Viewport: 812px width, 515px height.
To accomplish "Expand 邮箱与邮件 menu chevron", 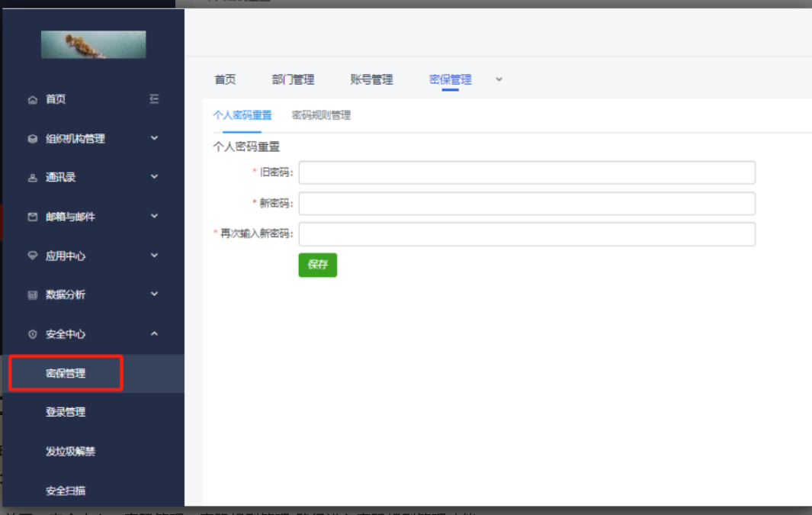I will click(x=154, y=216).
